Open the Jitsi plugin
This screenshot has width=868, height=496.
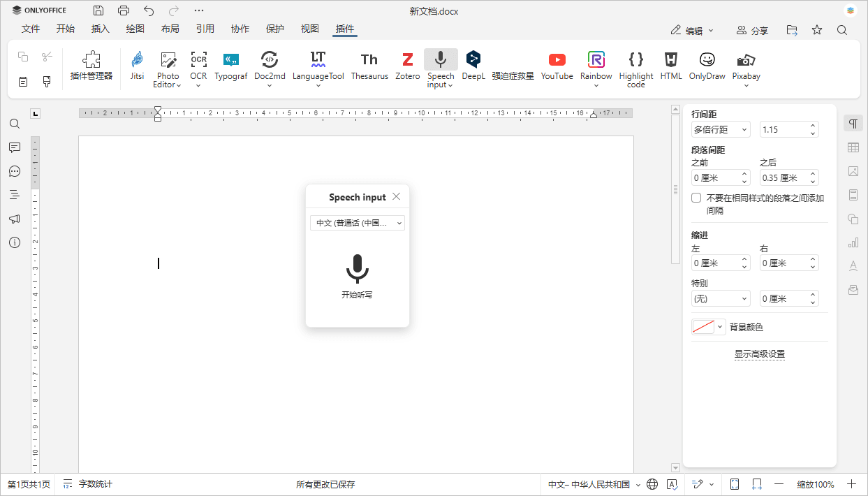point(137,66)
